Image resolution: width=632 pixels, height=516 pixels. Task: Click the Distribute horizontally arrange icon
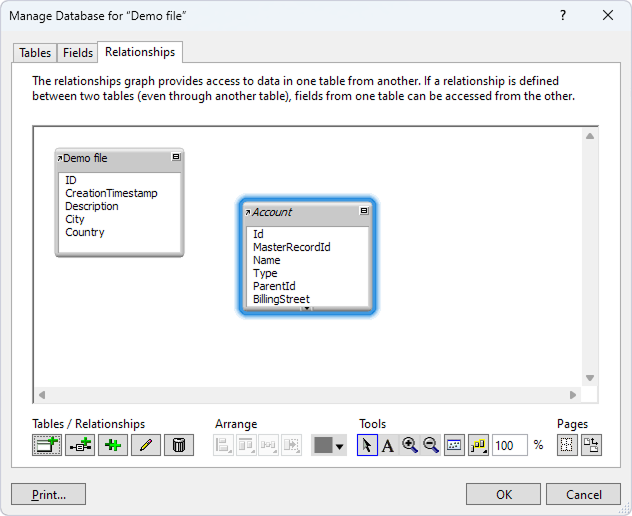tap(268, 445)
